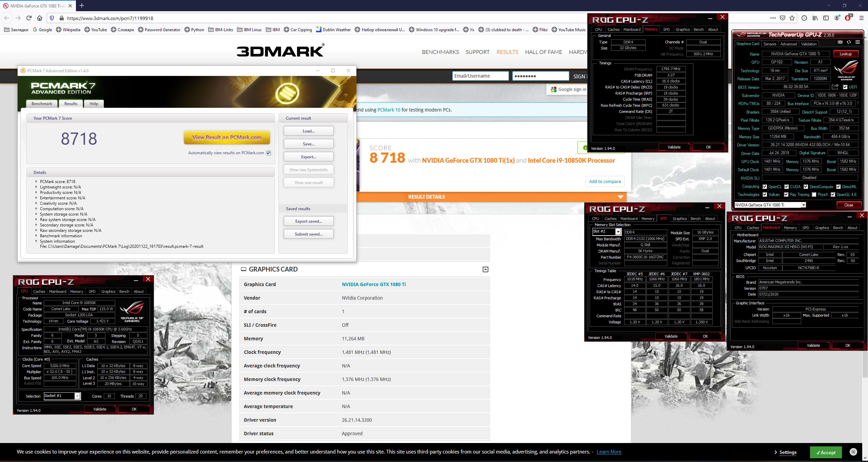868x462 pixels.
Task: Click the Firefox history clock icon
Action: pyautogui.click(x=804, y=18)
